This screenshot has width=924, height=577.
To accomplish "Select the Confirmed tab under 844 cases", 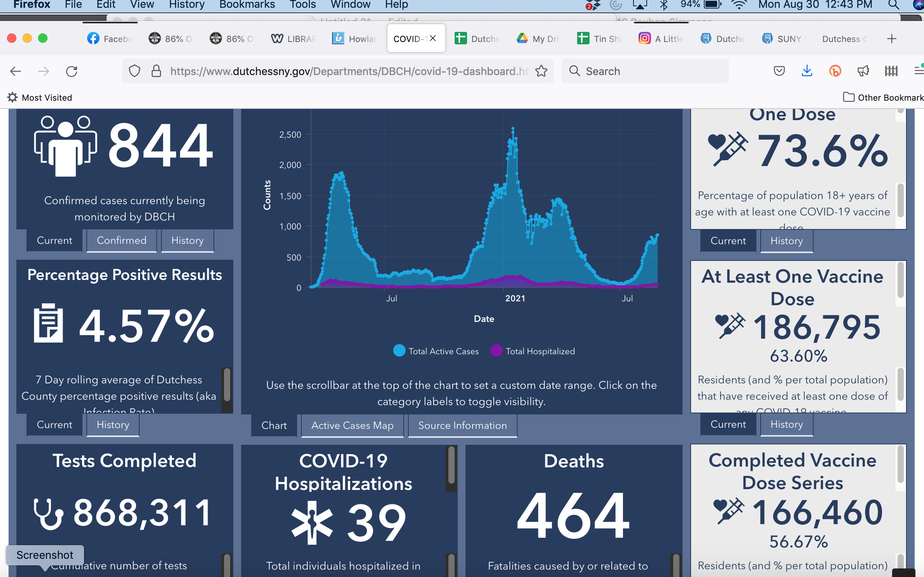I will point(121,240).
